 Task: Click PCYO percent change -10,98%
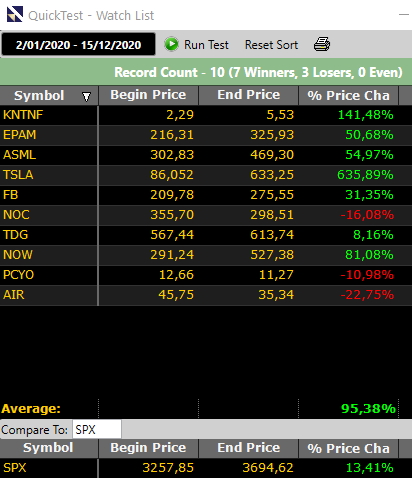pos(367,275)
